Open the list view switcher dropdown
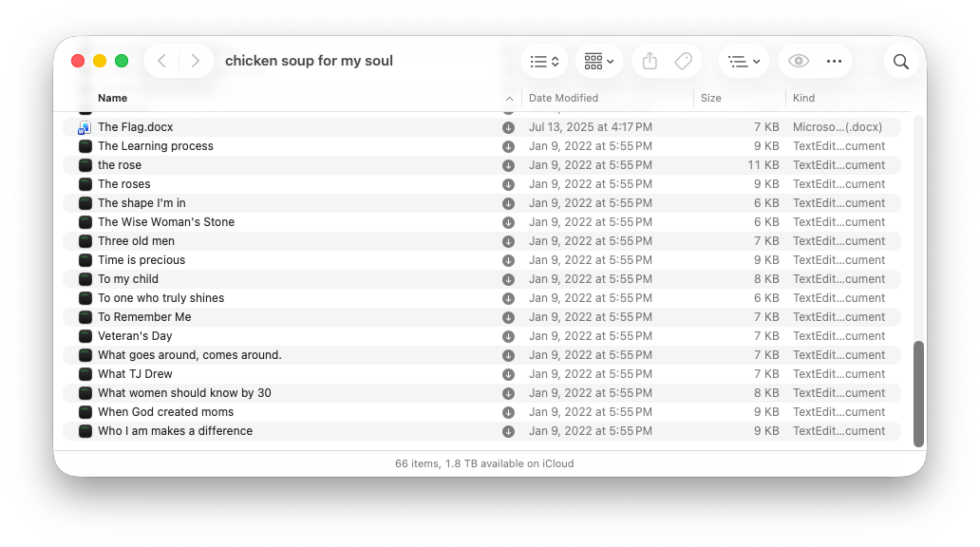This screenshot has height=547, width=980. 544,62
